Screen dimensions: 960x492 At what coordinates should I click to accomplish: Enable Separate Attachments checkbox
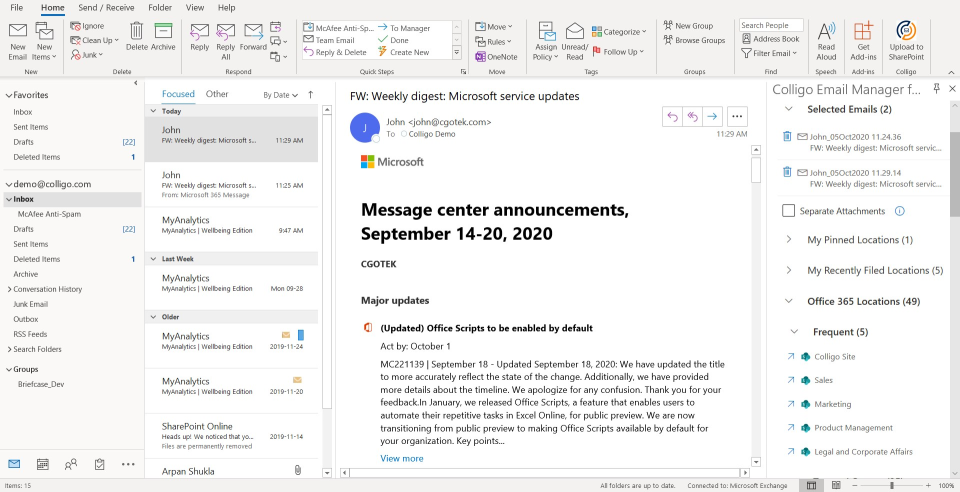(x=789, y=211)
